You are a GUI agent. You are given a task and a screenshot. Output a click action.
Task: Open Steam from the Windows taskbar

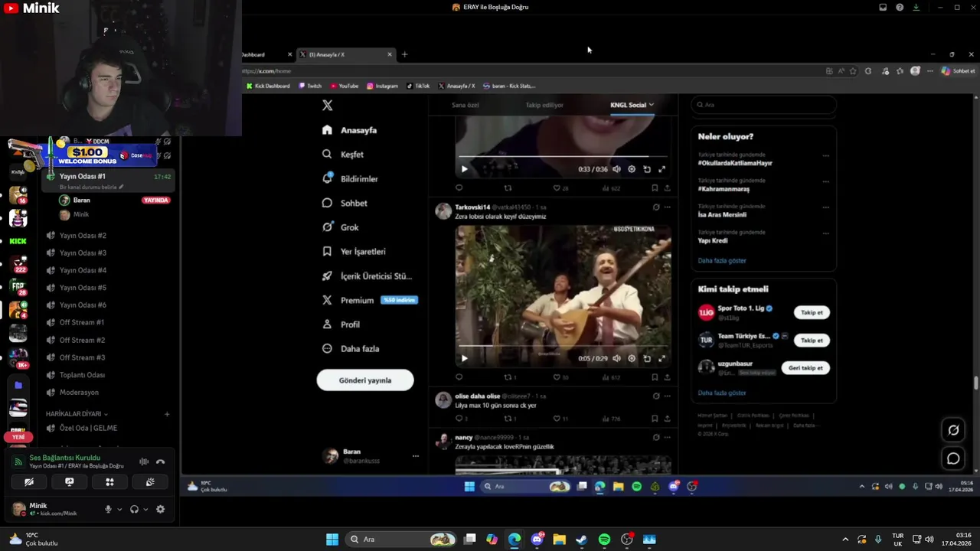pos(582,540)
